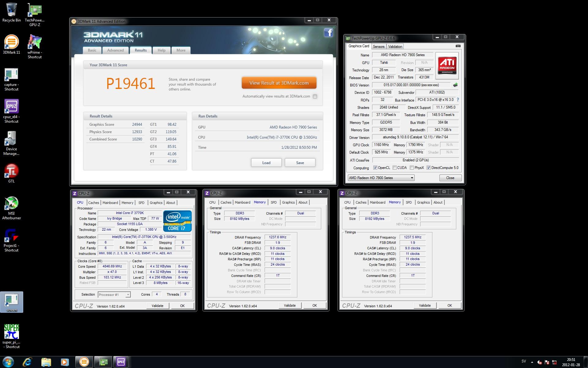Open the GTL desktop icon
Screen dimensions: 588x368
[x=11, y=174]
